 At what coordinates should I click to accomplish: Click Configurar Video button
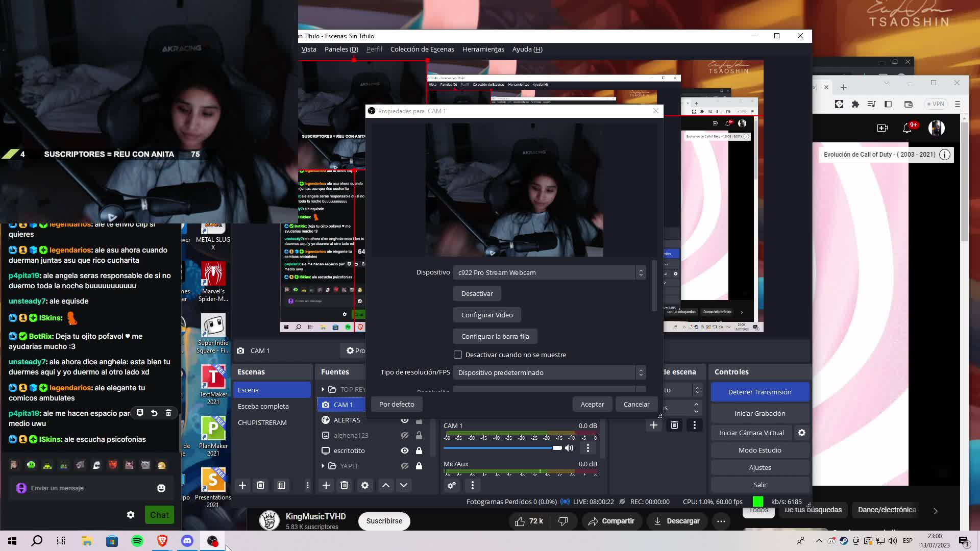click(x=487, y=315)
